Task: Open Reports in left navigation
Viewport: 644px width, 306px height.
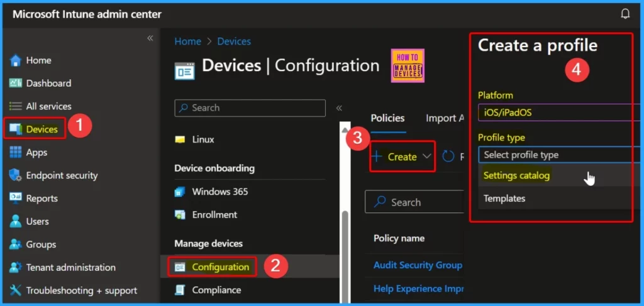Action: [42, 198]
